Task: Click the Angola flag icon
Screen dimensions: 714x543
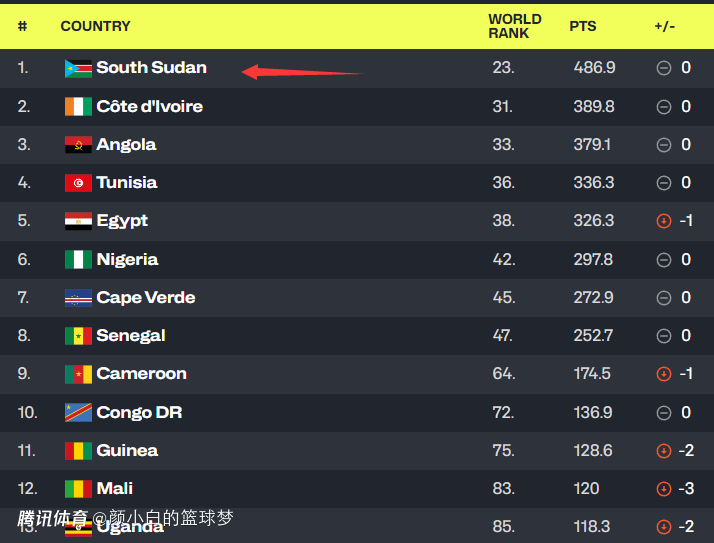Action: click(x=78, y=145)
